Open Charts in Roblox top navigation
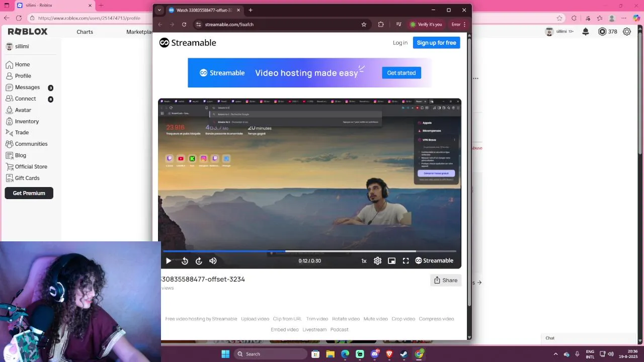 85,32
